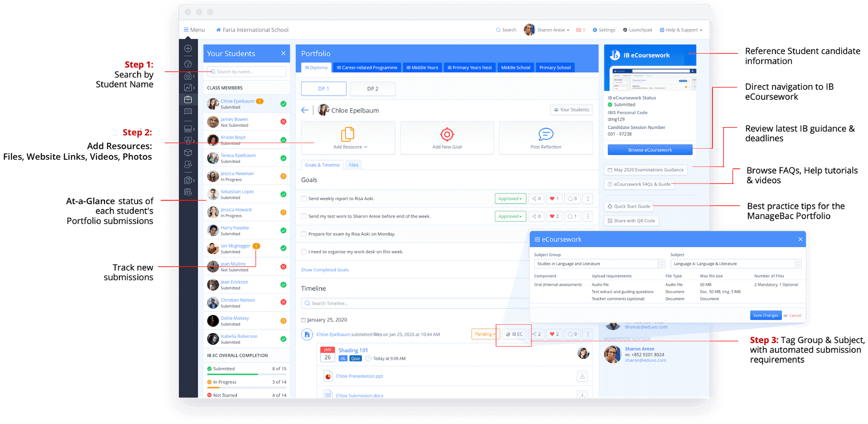Open the hamburger Menu

pos(194,30)
